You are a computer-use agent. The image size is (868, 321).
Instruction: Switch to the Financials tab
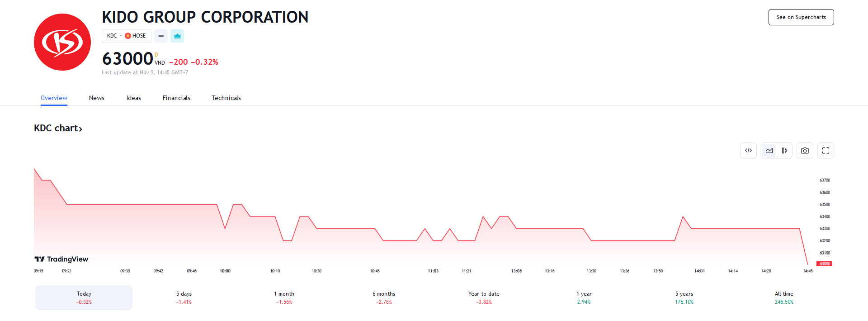(176, 98)
